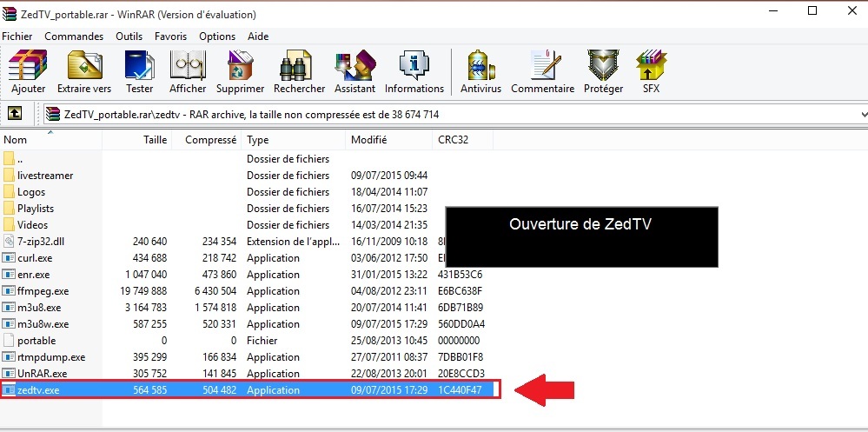Expand the archive path dropdown

click(864, 114)
